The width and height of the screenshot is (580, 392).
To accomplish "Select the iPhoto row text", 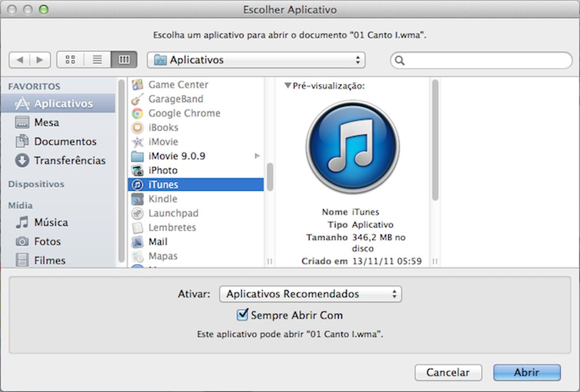I will 163,170.
